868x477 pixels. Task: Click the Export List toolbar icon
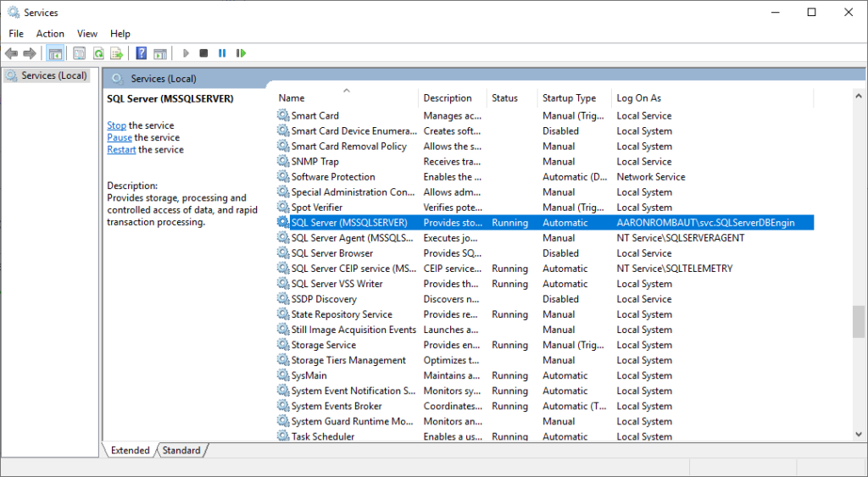tap(116, 53)
